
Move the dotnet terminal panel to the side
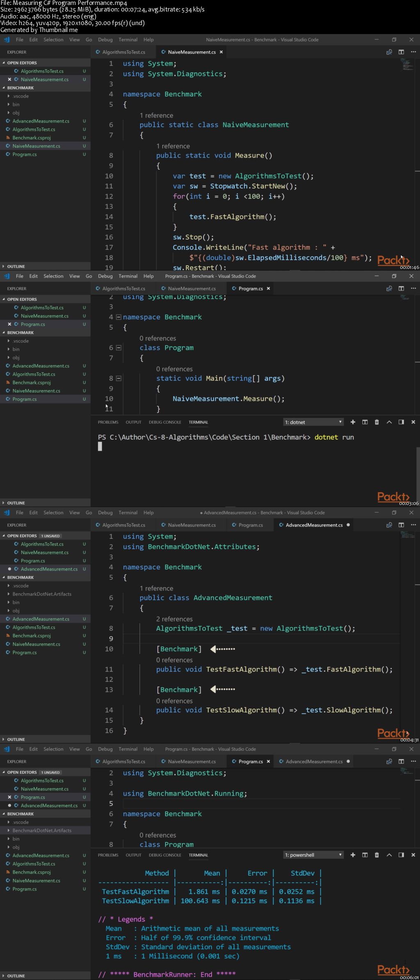401,422
